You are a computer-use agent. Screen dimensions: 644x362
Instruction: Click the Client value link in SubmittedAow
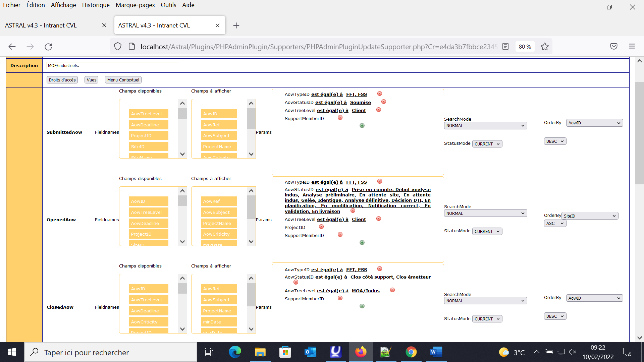click(359, 110)
